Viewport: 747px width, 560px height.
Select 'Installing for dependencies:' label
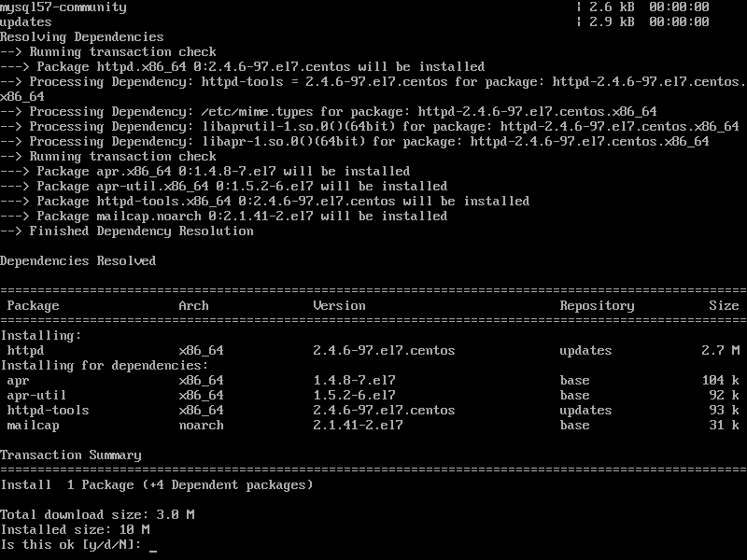105,366
